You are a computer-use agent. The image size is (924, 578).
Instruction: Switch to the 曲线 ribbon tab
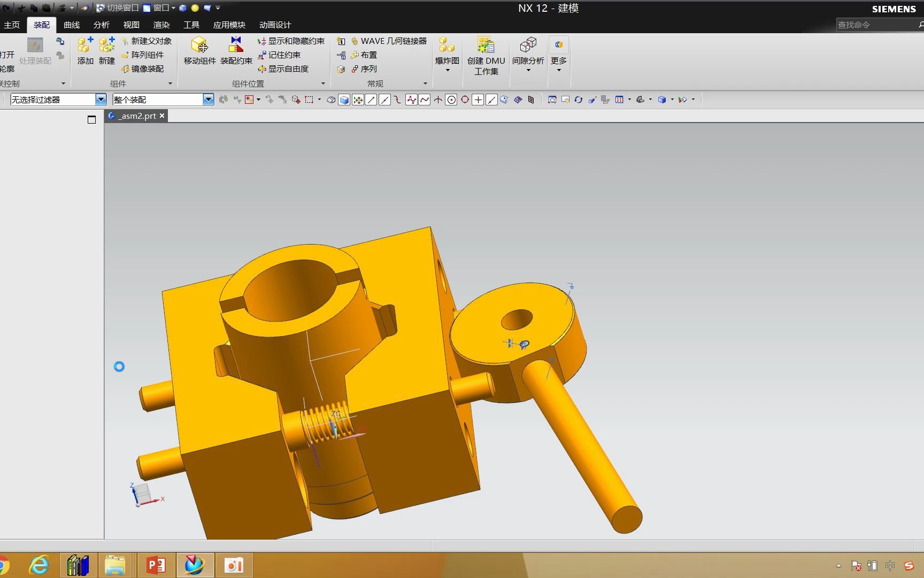pos(72,25)
